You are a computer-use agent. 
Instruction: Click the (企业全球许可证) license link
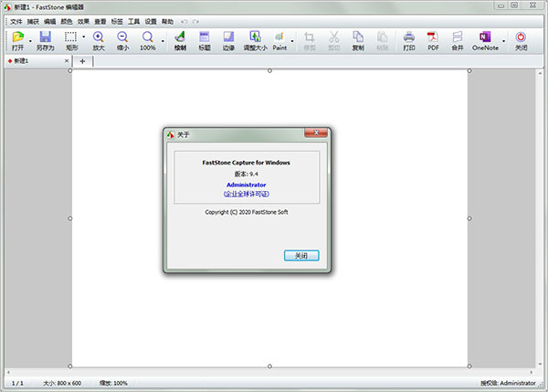tap(247, 194)
